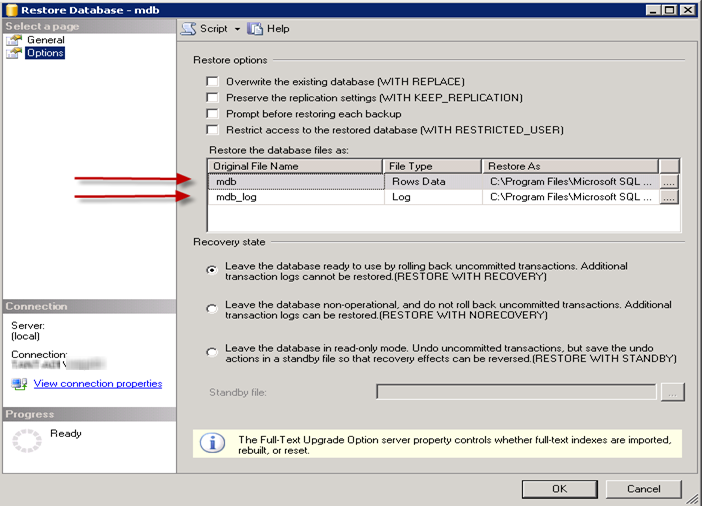Image resolution: width=702 pixels, height=507 pixels.
Task: Select the General page
Action: (x=45, y=40)
